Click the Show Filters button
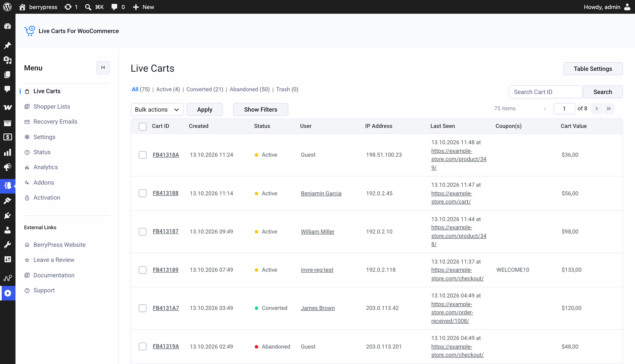The image size is (635, 364). 261,109
